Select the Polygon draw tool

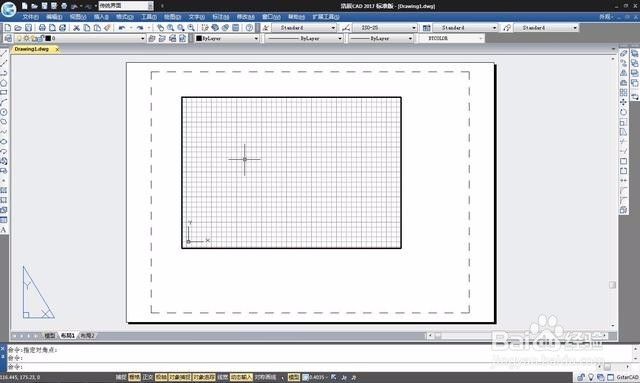pos(4,82)
